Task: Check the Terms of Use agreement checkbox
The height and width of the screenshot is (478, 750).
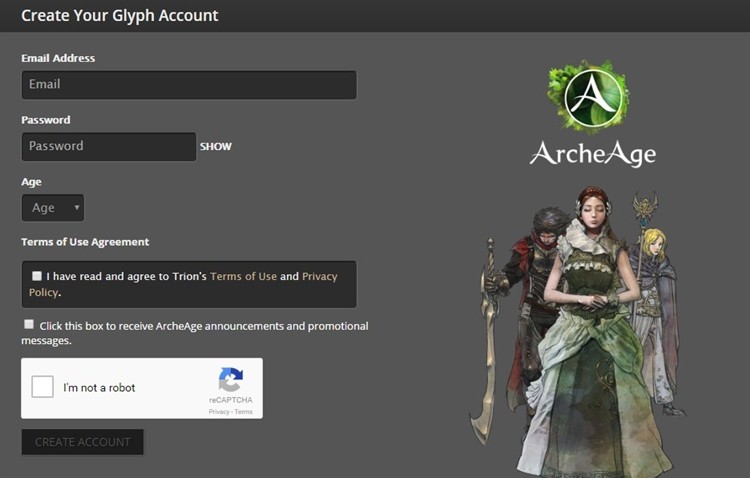Action: pos(37,276)
